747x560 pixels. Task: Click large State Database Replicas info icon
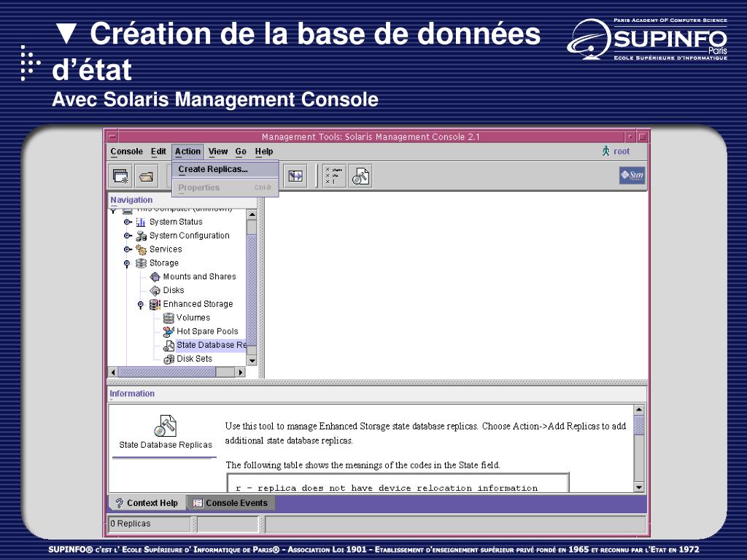[x=166, y=426]
